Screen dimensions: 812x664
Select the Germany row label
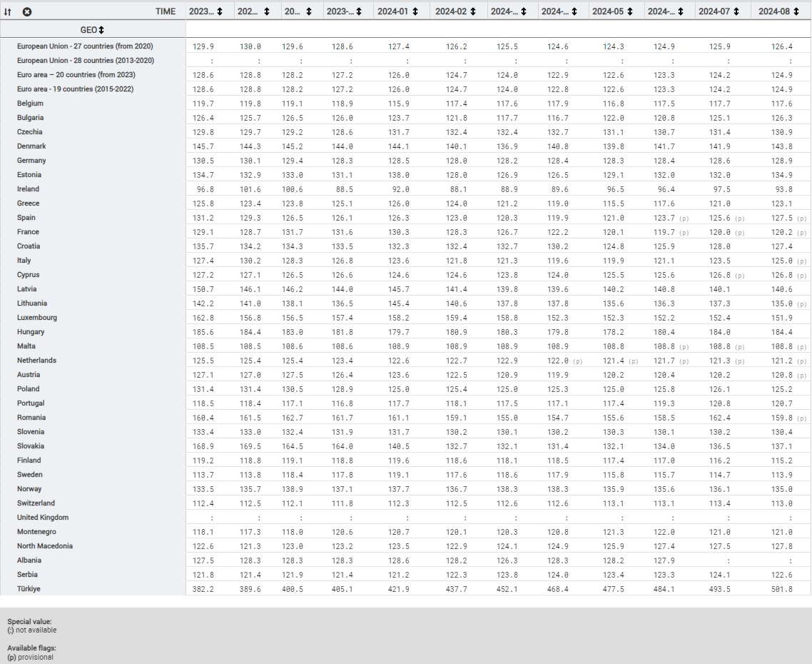click(x=31, y=161)
